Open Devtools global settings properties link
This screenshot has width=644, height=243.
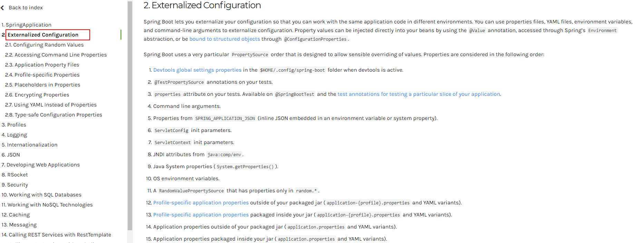[197, 70]
